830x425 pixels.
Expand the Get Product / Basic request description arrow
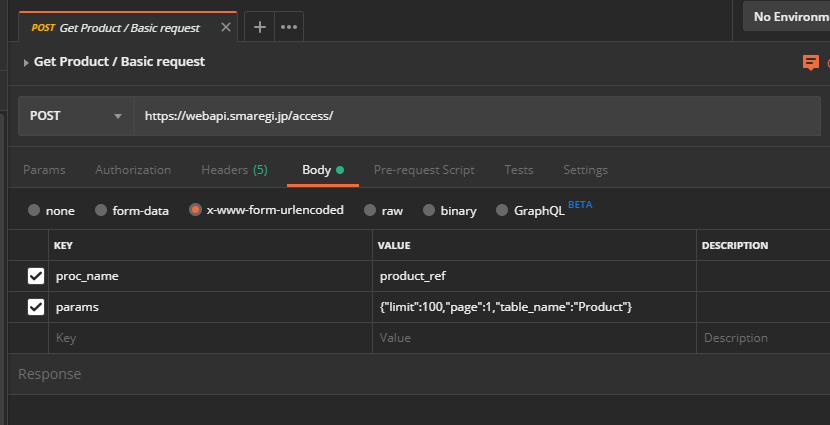pos(25,62)
